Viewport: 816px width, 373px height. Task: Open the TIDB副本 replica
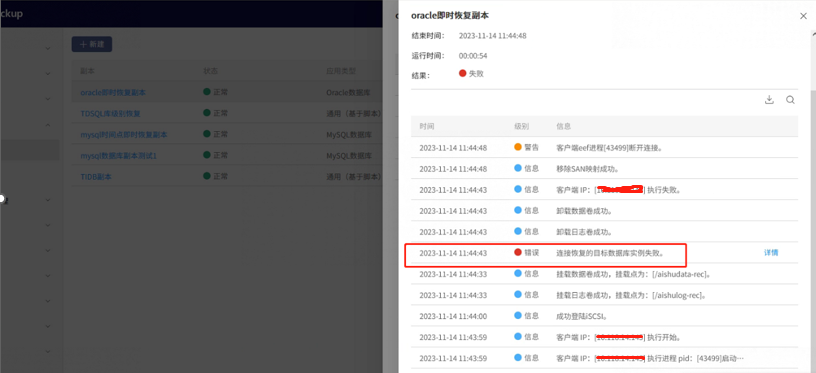pos(96,177)
